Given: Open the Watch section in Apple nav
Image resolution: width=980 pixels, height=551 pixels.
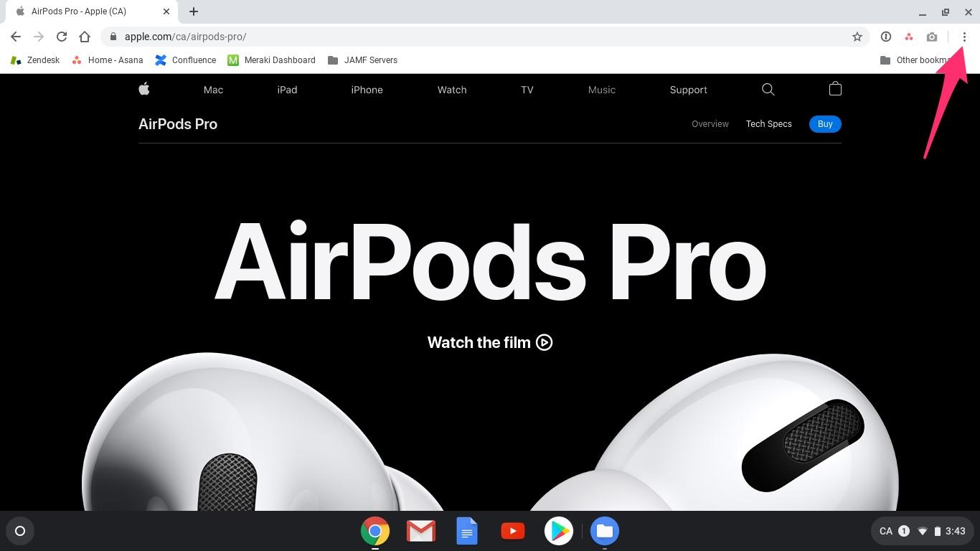Looking at the screenshot, I should 452,90.
